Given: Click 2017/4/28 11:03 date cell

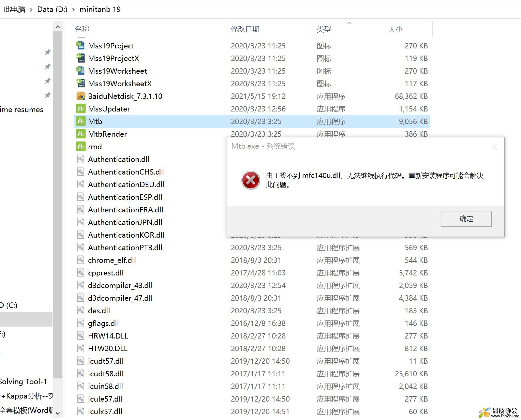Looking at the screenshot, I should [258, 273].
